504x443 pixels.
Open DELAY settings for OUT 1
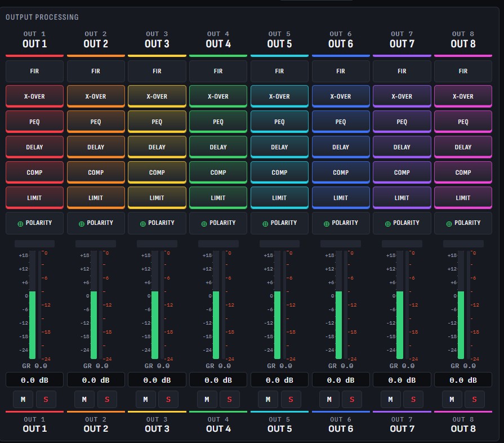(34, 147)
